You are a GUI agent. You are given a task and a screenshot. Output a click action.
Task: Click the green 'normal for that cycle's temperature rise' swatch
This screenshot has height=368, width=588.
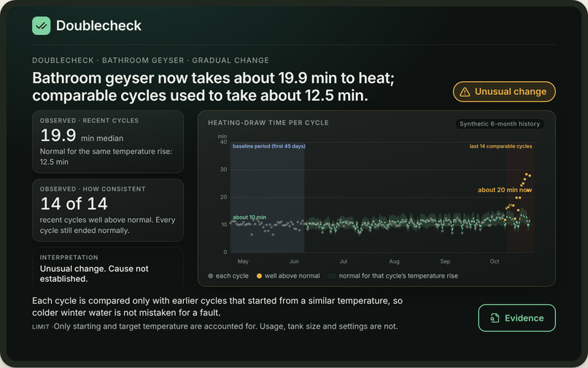[x=332, y=276]
